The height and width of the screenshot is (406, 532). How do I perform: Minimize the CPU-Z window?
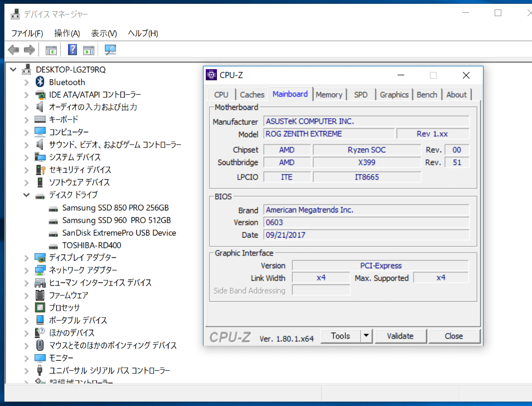pyautogui.click(x=401, y=75)
